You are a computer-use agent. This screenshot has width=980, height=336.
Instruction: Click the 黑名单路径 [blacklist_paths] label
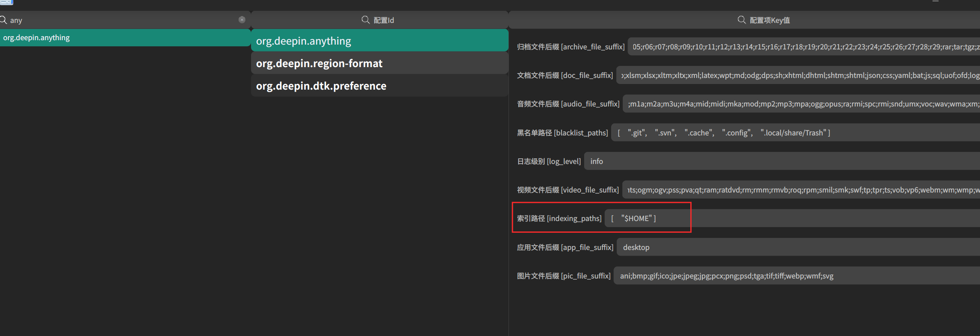click(x=562, y=133)
